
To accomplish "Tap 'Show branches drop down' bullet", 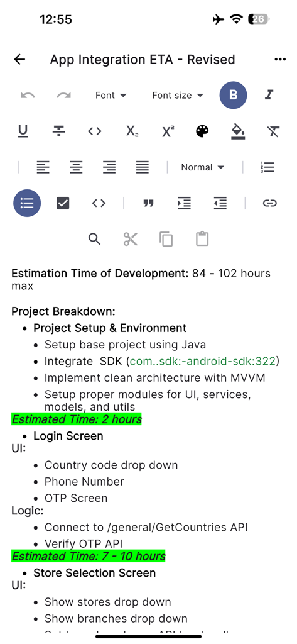I will coord(116,619).
